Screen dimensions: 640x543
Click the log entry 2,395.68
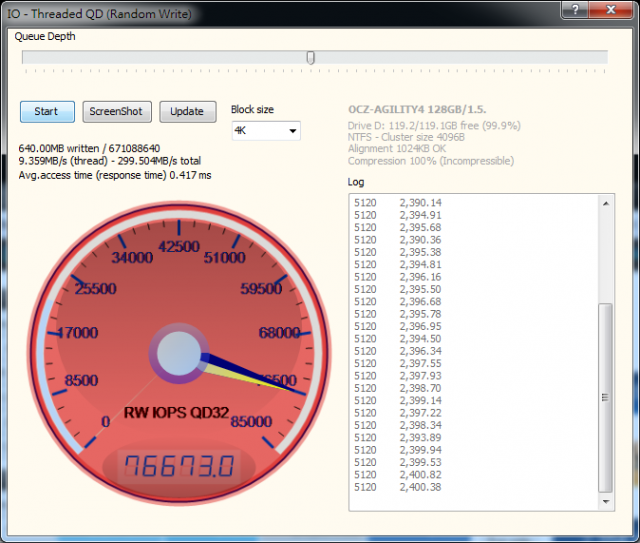(x=420, y=227)
